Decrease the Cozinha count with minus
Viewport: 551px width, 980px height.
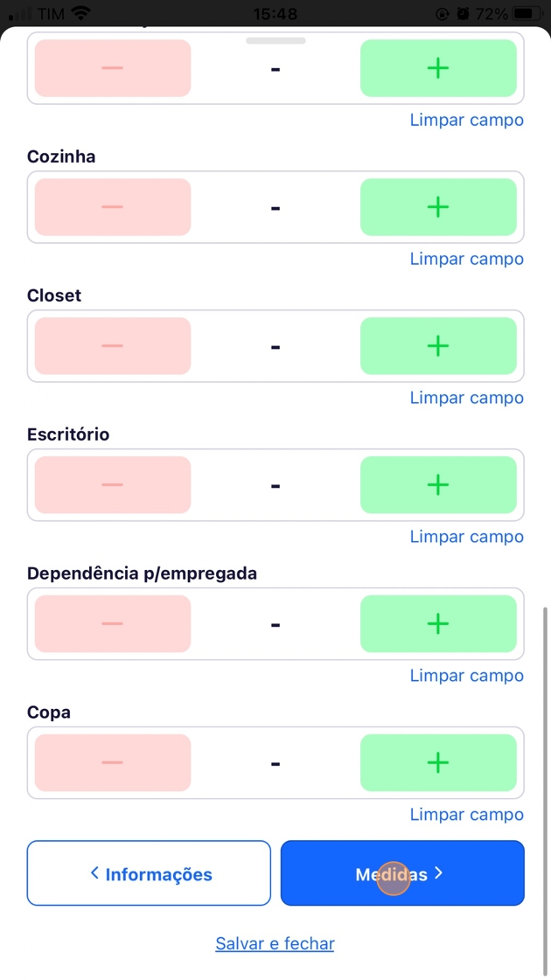(113, 207)
